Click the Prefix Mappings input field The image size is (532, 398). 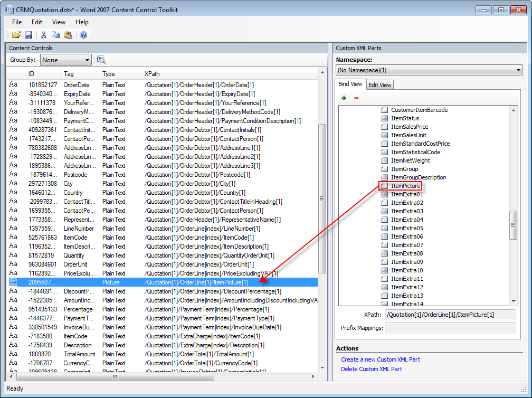pyautogui.click(x=450, y=328)
